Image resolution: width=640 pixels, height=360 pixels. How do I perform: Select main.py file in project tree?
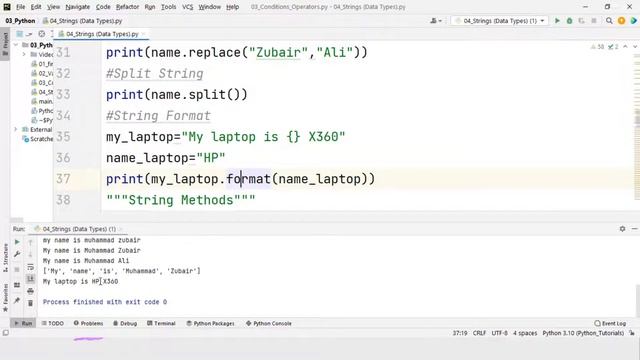tap(42, 101)
